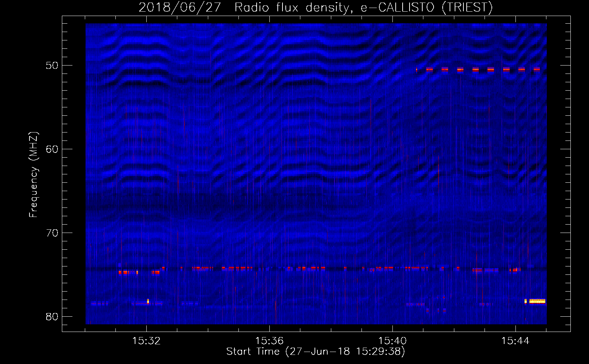The height and width of the screenshot is (364, 589).
Task: Click the bright yellow burst near 78 MHz
Action: 537,301
